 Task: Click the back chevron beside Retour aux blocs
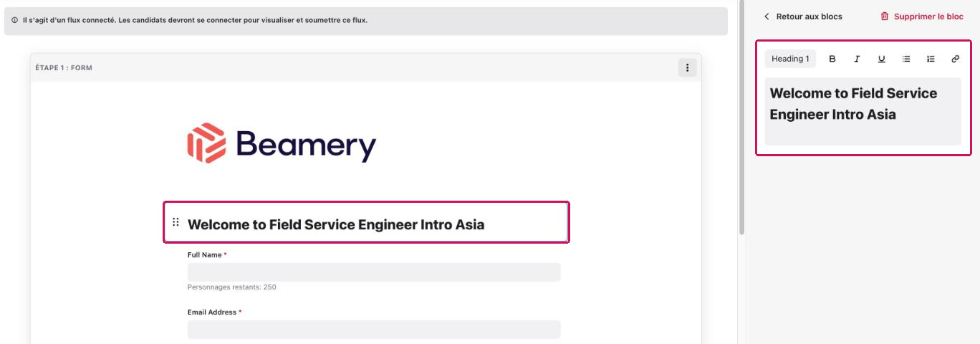[767, 16]
